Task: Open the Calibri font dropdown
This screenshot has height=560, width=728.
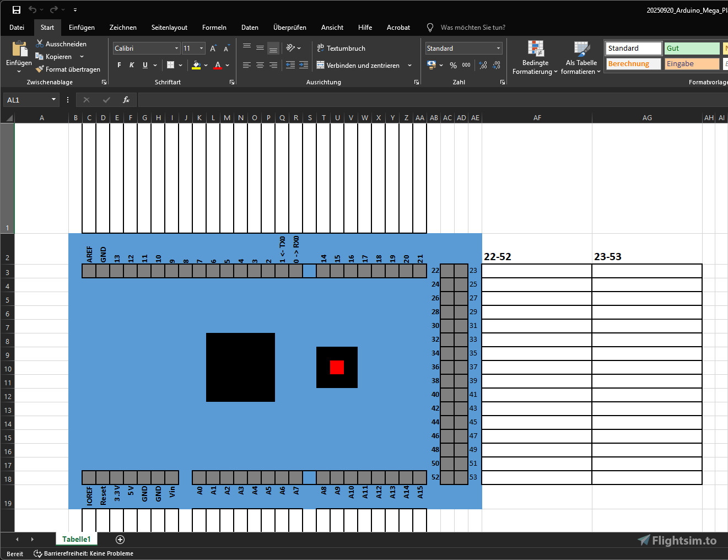Action: coord(175,48)
